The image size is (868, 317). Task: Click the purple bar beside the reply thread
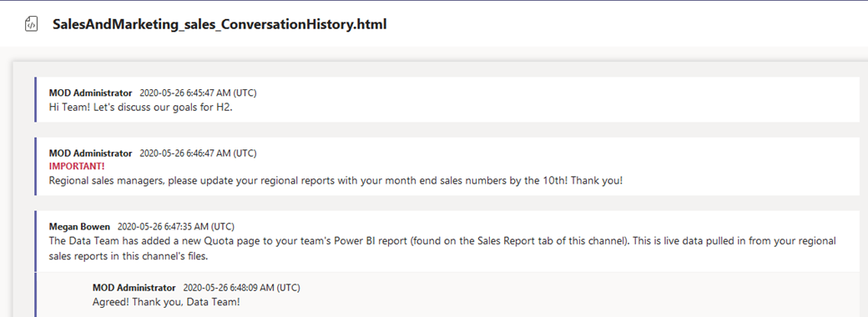pyautogui.click(x=35, y=294)
